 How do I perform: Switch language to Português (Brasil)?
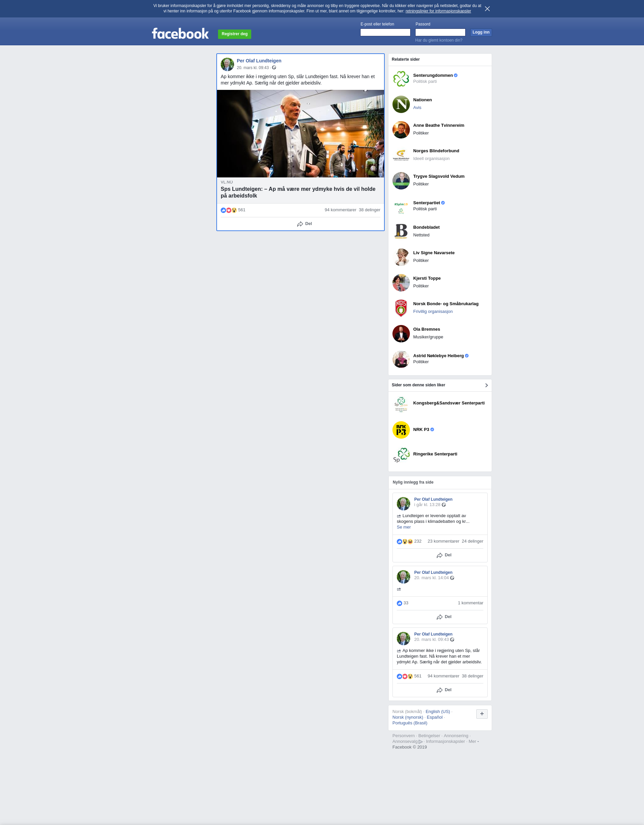410,723
